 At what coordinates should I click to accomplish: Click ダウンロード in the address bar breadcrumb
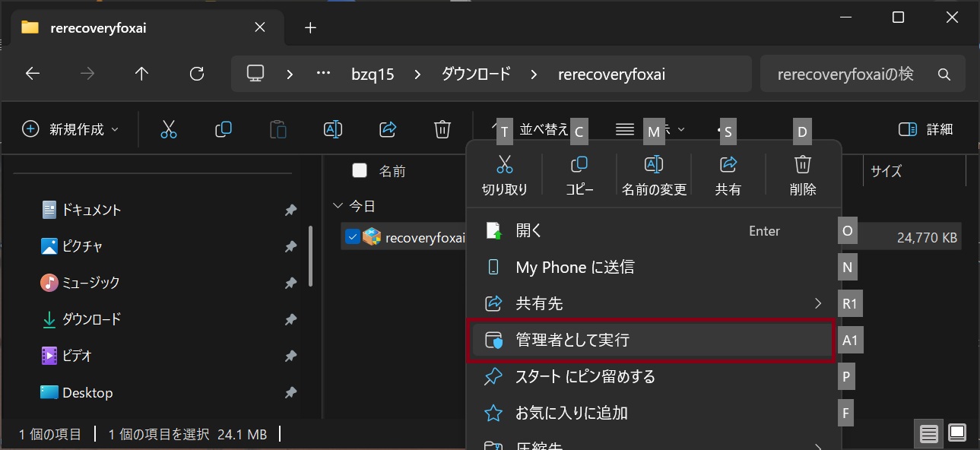coord(476,74)
